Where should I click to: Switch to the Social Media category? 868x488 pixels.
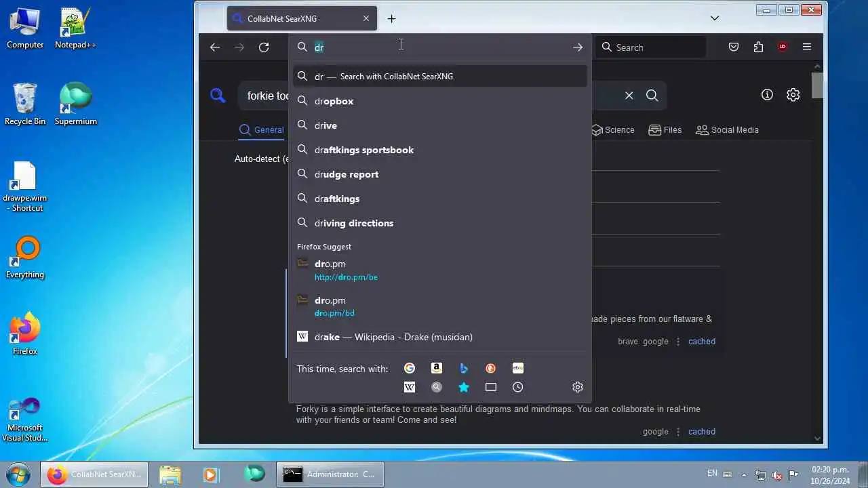click(727, 130)
